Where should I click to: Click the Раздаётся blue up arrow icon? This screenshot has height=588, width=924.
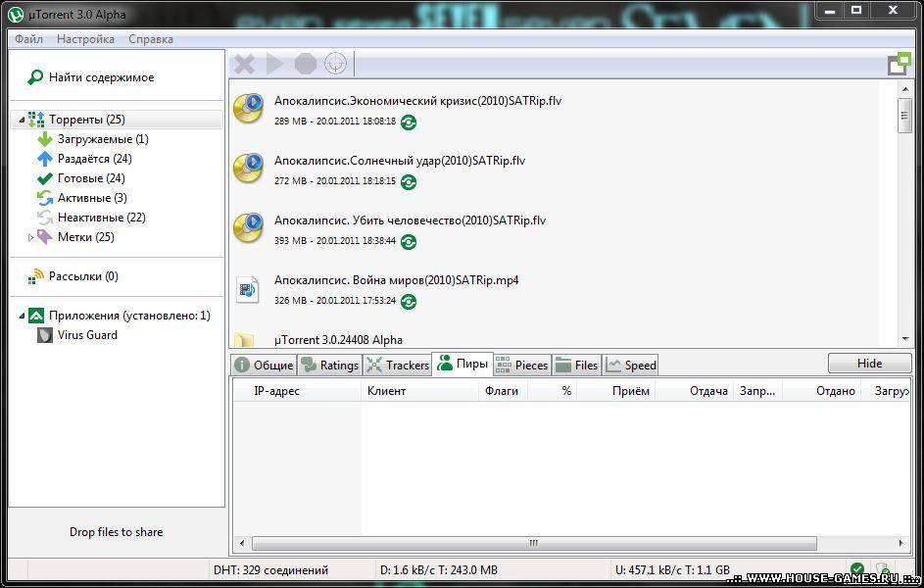(x=45, y=159)
